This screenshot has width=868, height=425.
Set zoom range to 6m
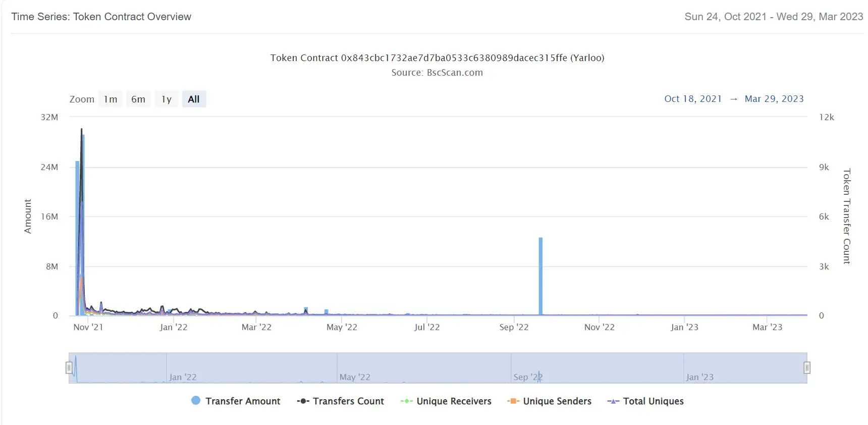(138, 99)
